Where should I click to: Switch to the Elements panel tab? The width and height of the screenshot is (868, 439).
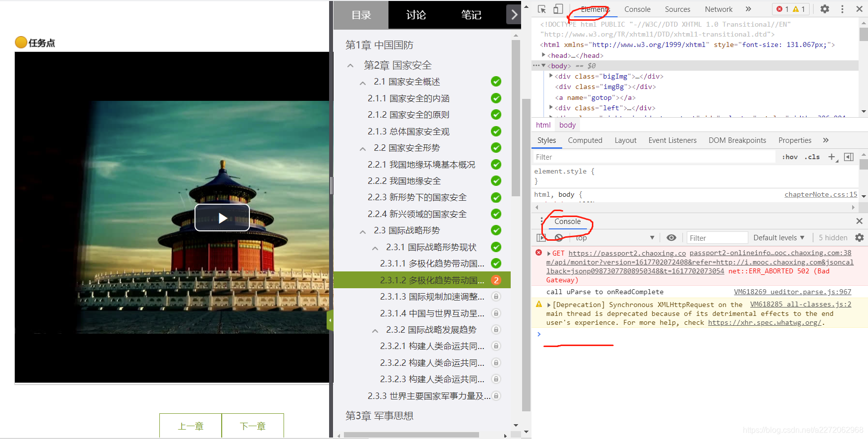point(595,9)
